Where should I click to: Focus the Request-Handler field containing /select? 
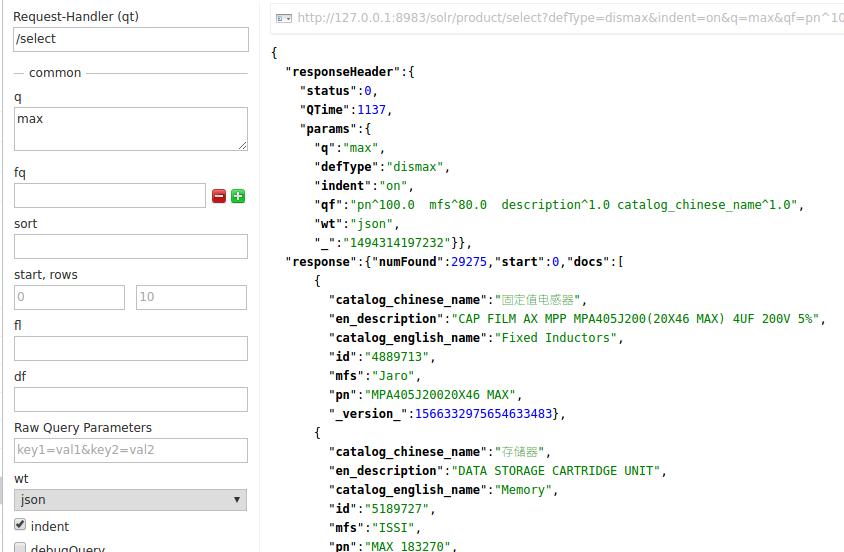130,39
